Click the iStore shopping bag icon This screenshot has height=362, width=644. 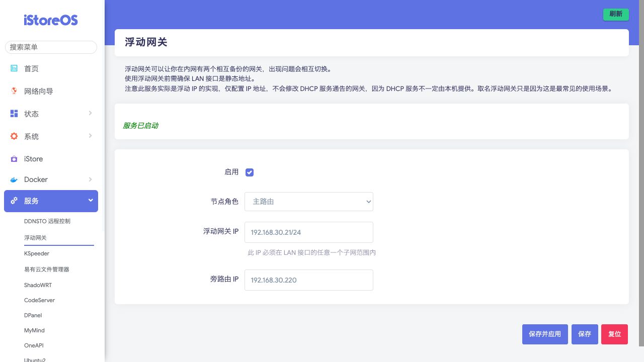[14, 159]
